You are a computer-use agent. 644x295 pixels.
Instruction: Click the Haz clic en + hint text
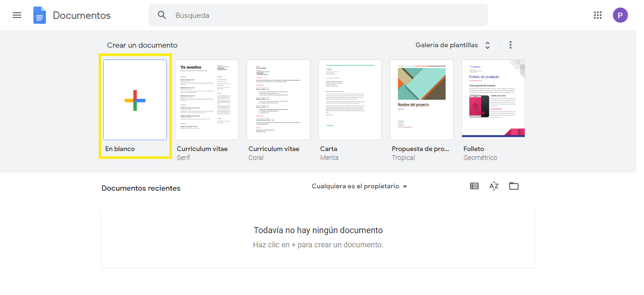tap(318, 245)
